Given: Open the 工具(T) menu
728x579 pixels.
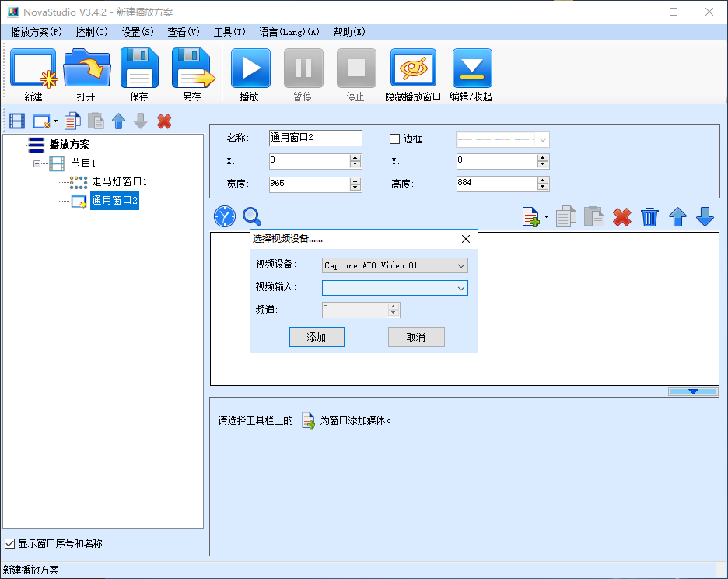Looking at the screenshot, I should coord(229,32).
